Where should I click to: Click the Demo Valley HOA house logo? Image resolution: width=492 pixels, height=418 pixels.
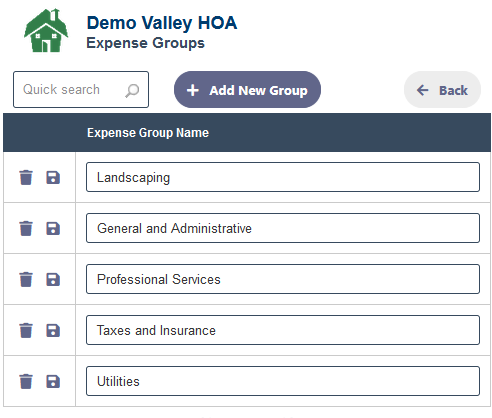point(46,30)
